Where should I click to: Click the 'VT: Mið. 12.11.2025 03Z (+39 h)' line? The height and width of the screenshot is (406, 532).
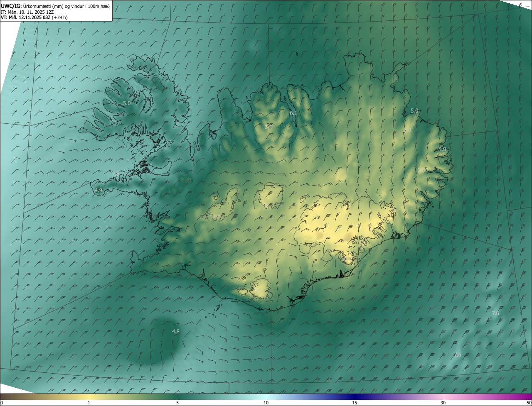[x=34, y=17]
